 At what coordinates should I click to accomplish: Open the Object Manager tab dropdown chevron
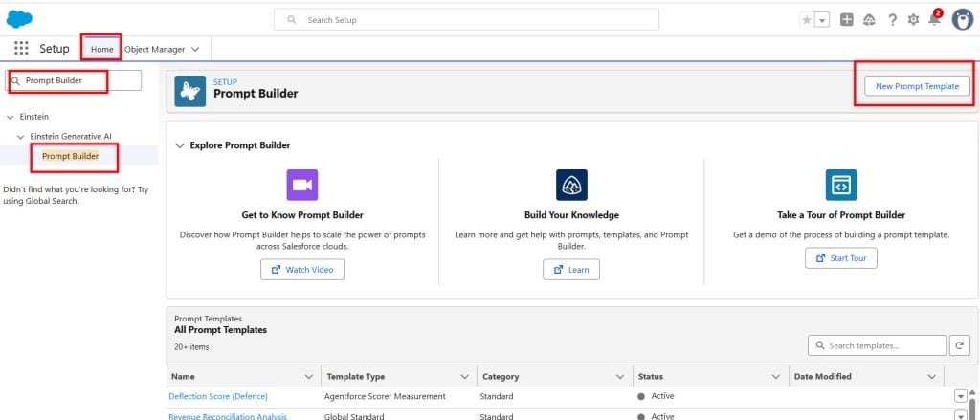click(x=195, y=49)
